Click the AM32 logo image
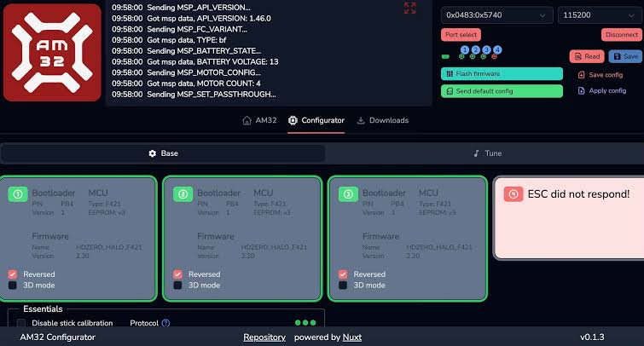This screenshot has height=346, width=644. tap(52, 53)
